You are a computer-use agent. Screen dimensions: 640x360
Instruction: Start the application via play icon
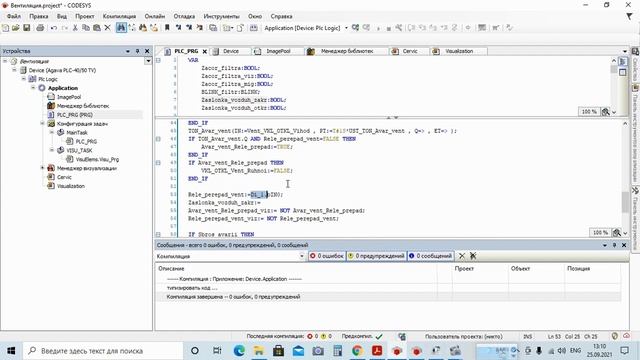coord(378,28)
